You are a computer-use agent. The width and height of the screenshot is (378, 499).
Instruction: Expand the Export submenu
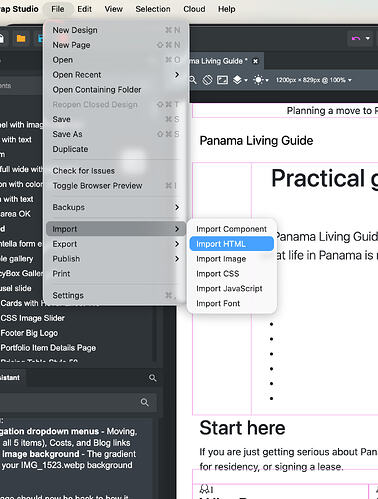pyautogui.click(x=116, y=244)
